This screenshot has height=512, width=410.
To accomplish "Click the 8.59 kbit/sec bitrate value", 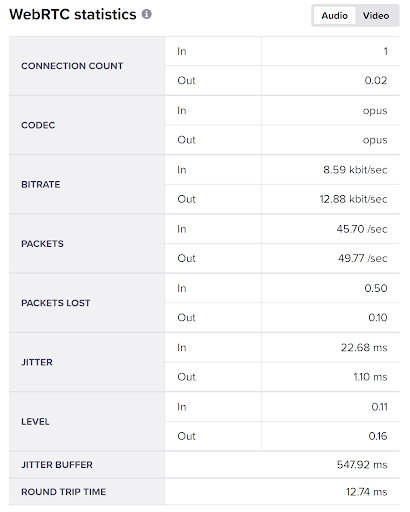I will pos(355,170).
